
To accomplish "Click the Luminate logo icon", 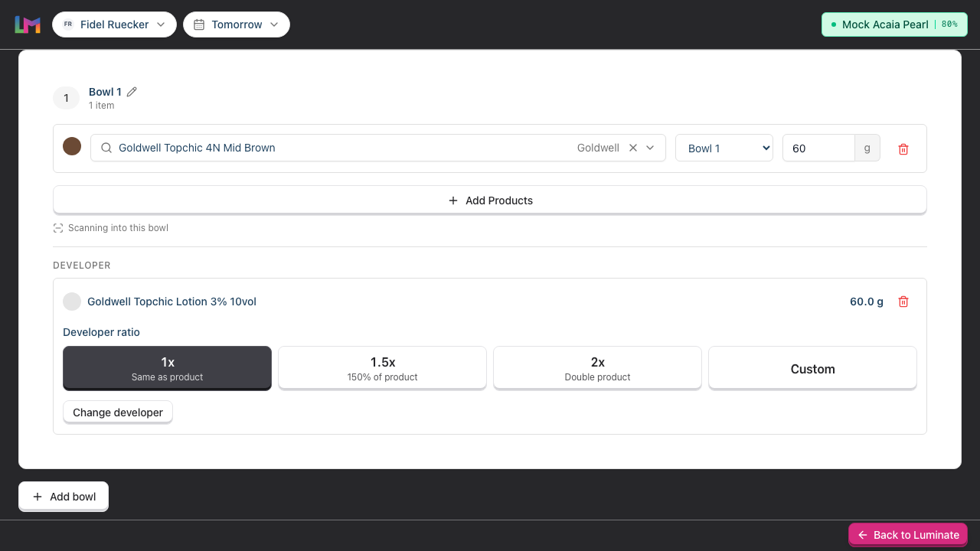I will (x=28, y=24).
